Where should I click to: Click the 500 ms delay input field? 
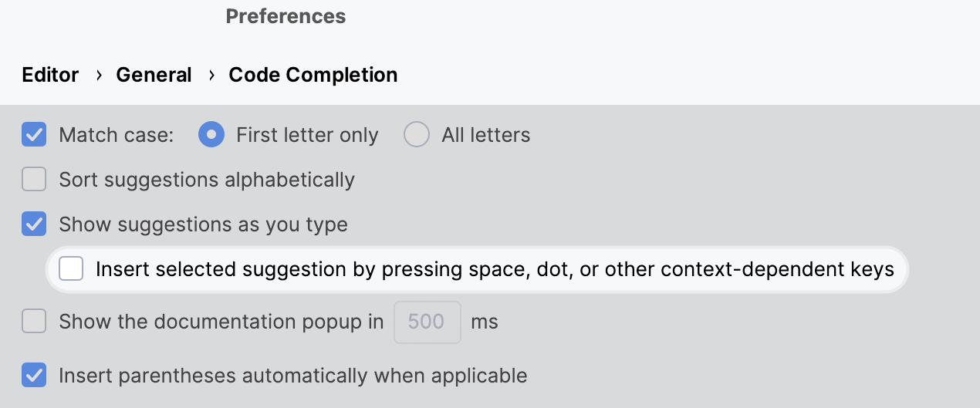427,322
